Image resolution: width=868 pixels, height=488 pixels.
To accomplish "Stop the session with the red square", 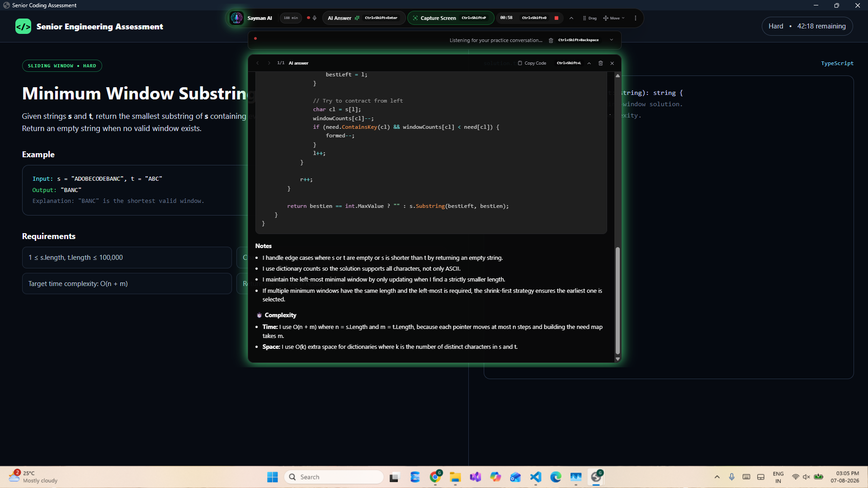I will (x=557, y=18).
